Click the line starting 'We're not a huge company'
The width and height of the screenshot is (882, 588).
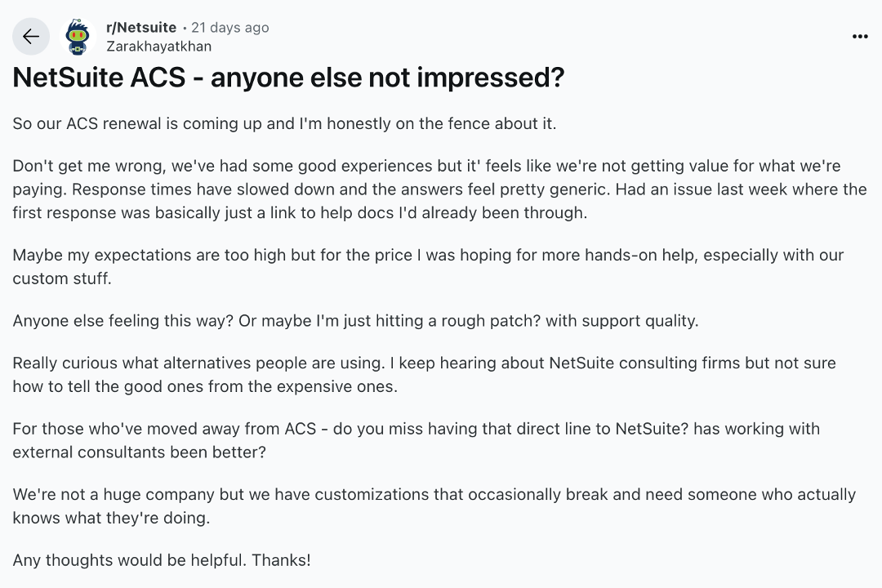[x=434, y=494]
